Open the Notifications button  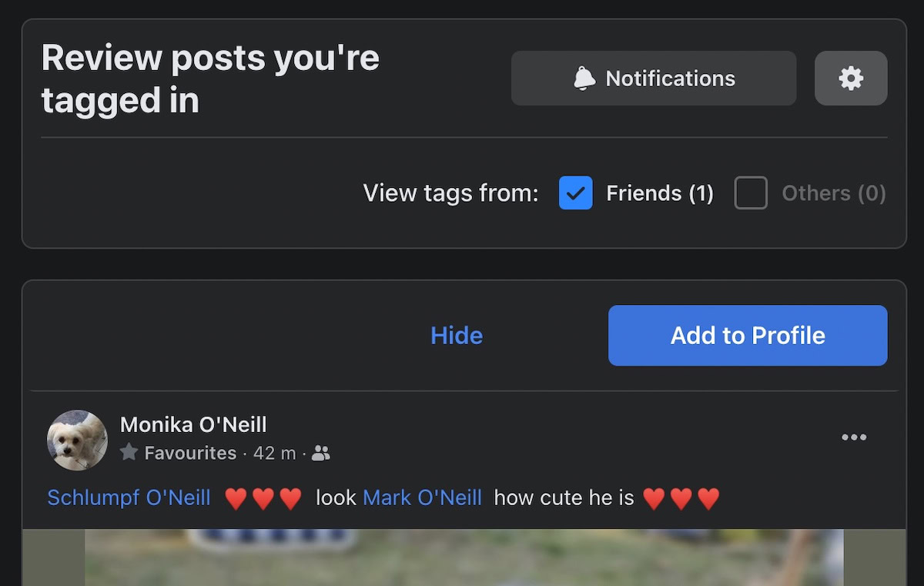[x=654, y=78]
